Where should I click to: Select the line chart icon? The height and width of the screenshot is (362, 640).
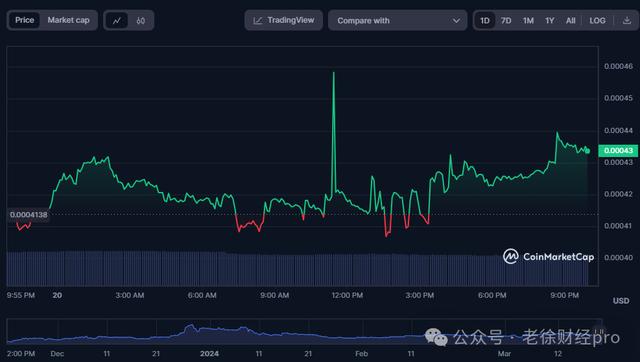[x=117, y=20]
